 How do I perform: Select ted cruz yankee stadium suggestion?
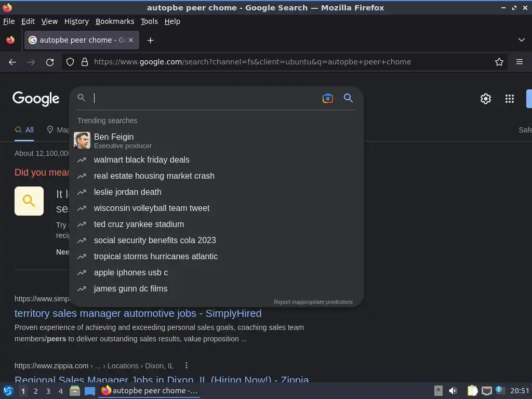[217, 224]
